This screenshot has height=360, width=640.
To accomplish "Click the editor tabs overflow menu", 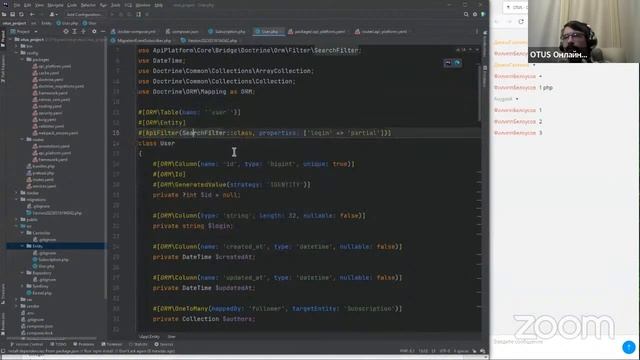I will coord(476,31).
